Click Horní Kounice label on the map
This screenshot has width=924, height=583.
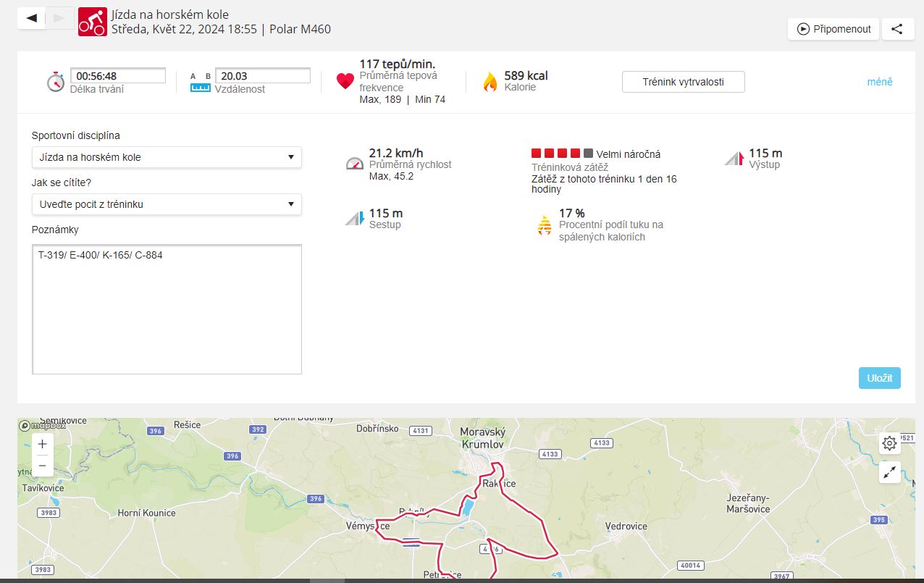click(x=146, y=513)
